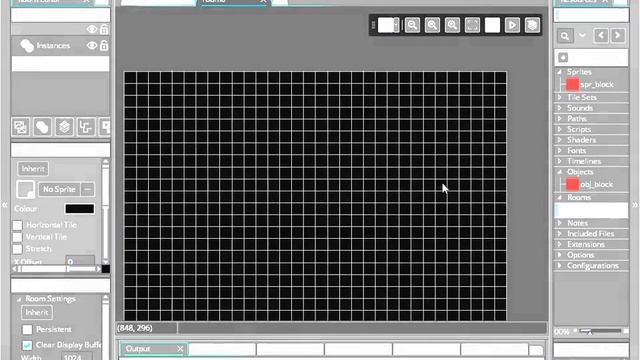Create a new instance layer
The width and height of the screenshot is (640, 360).
point(42,127)
